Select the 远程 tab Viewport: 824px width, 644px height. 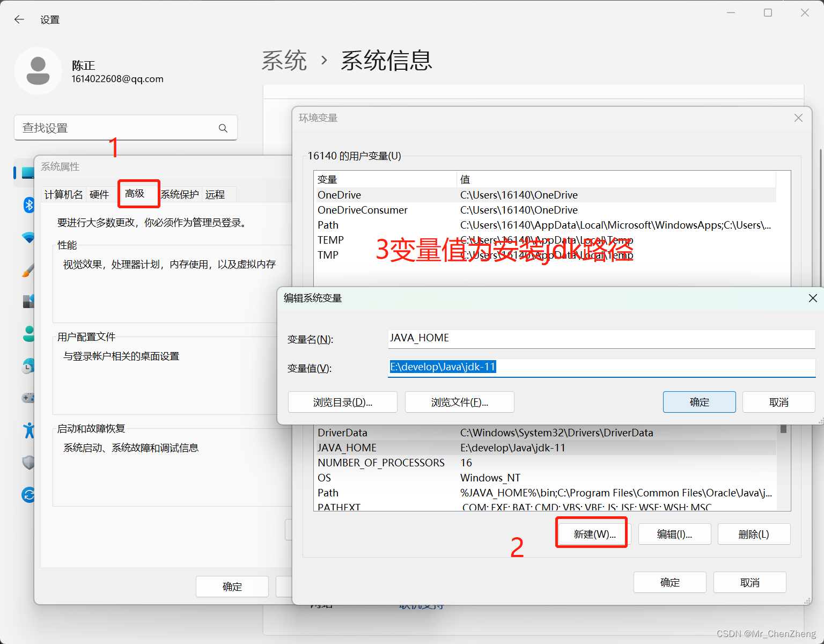pyautogui.click(x=215, y=194)
